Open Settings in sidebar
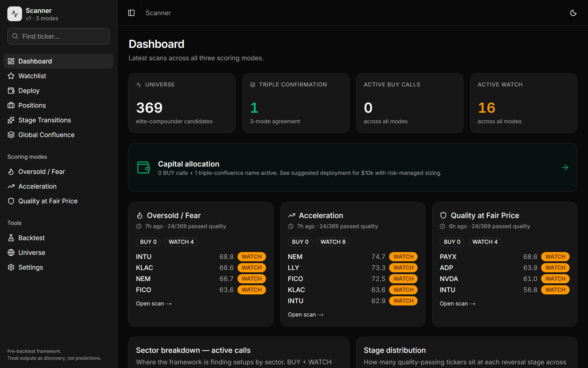588x368 pixels. (x=58, y=267)
